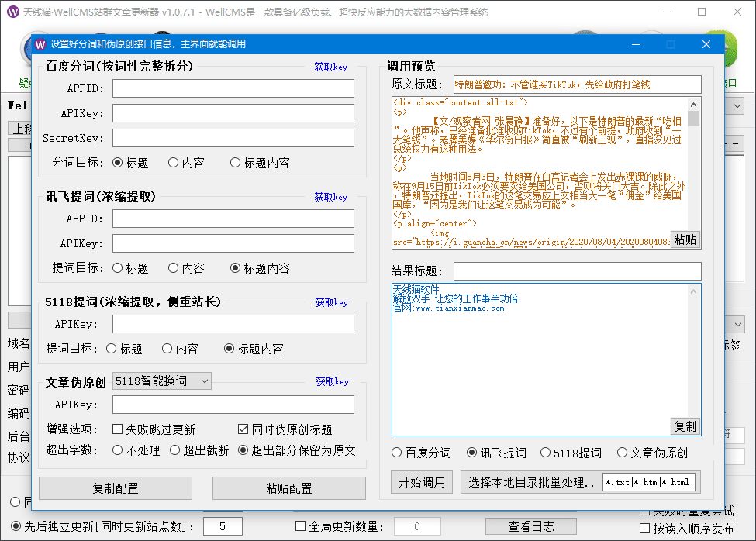Viewport: 756px width, 541px height.
Task: Click the result text area
Action: (x=547, y=360)
